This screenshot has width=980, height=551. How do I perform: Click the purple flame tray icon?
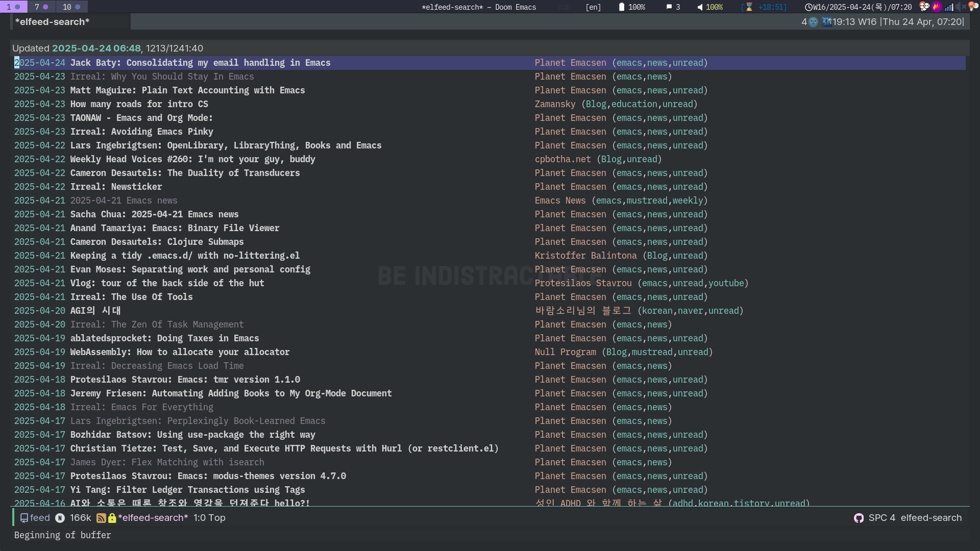pos(937,7)
